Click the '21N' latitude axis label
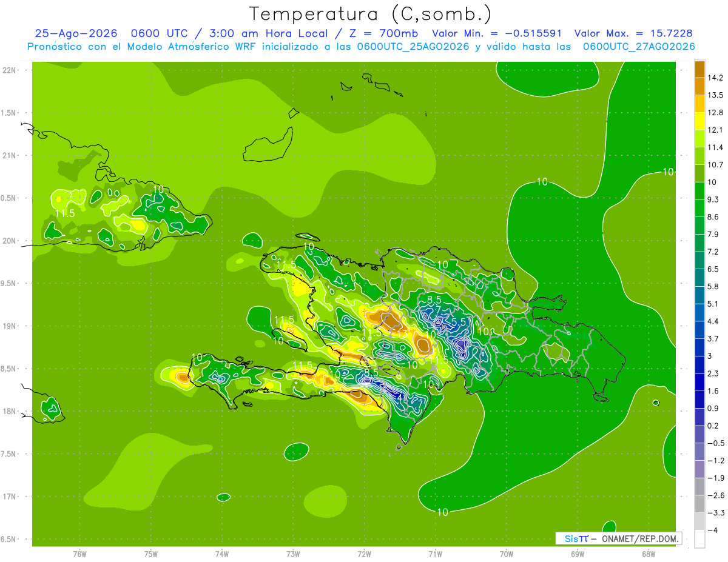 point(9,156)
